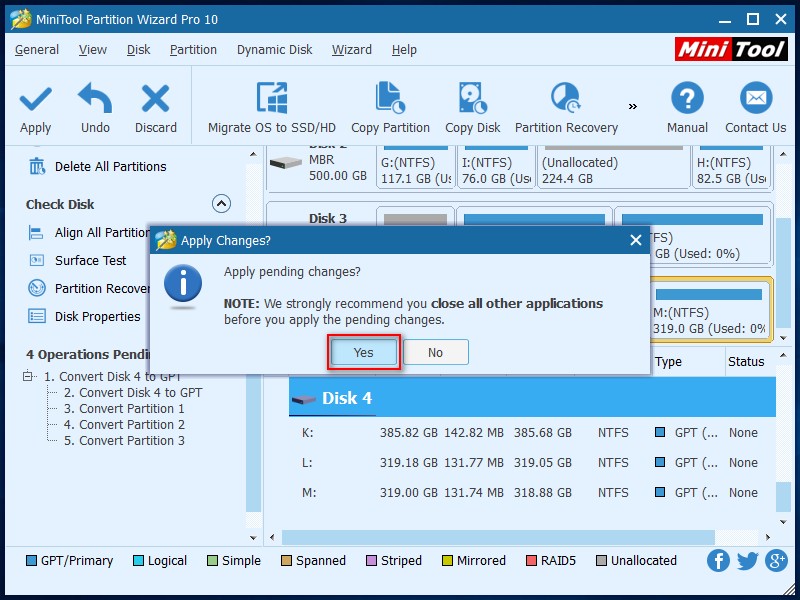800x600 pixels.
Task: Close the Apply Changes dialog
Action: [635, 240]
